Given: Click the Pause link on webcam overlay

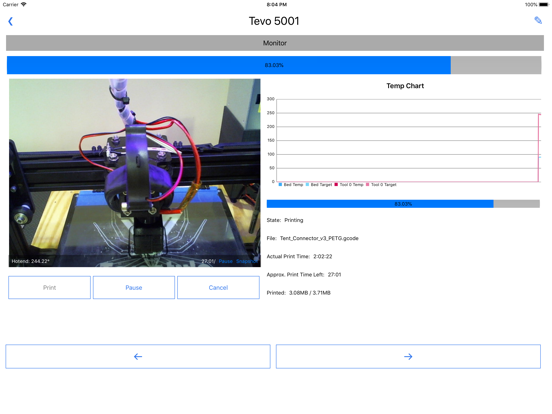Looking at the screenshot, I should (226, 261).
